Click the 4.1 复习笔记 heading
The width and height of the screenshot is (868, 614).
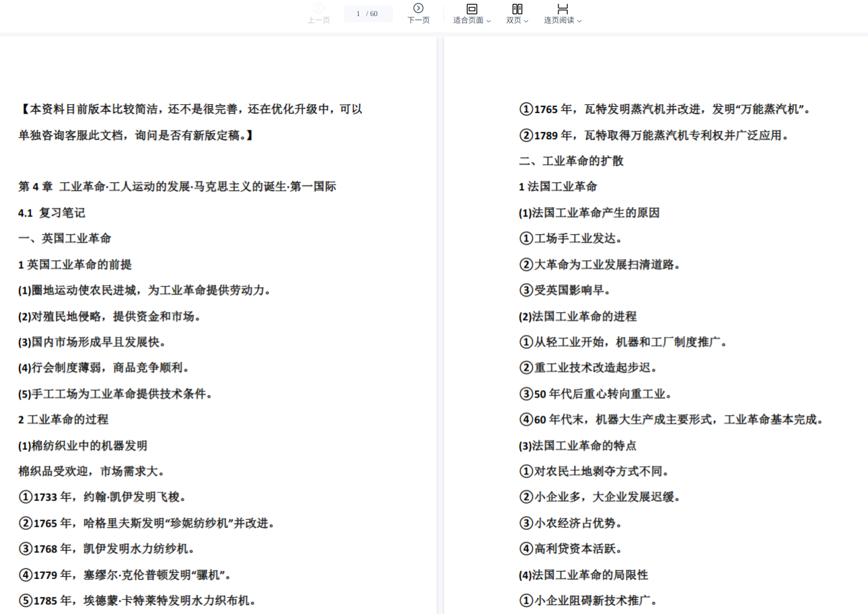coord(52,213)
